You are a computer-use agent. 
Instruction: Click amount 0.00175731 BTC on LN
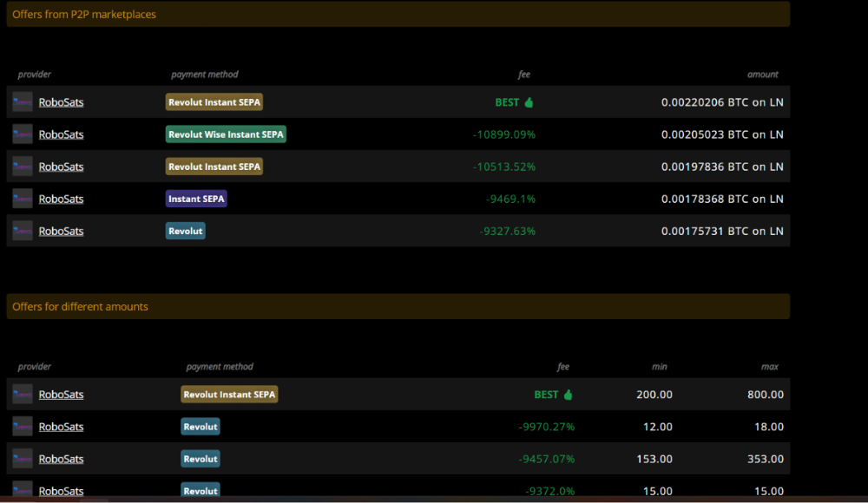point(722,231)
